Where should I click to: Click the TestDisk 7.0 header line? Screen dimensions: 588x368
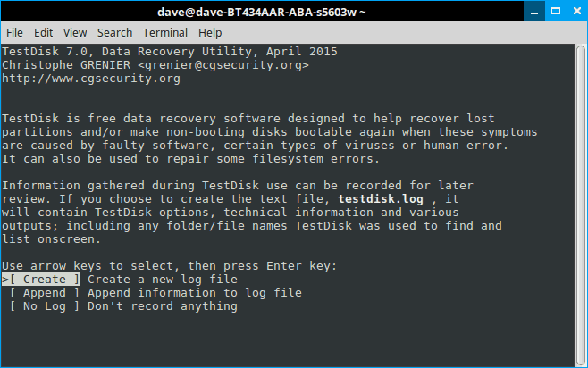[170, 52]
